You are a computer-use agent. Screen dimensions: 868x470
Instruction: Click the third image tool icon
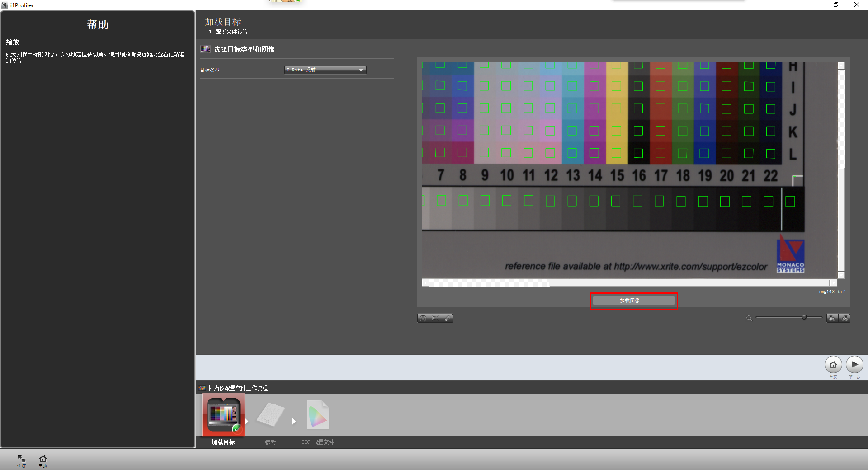447,319
